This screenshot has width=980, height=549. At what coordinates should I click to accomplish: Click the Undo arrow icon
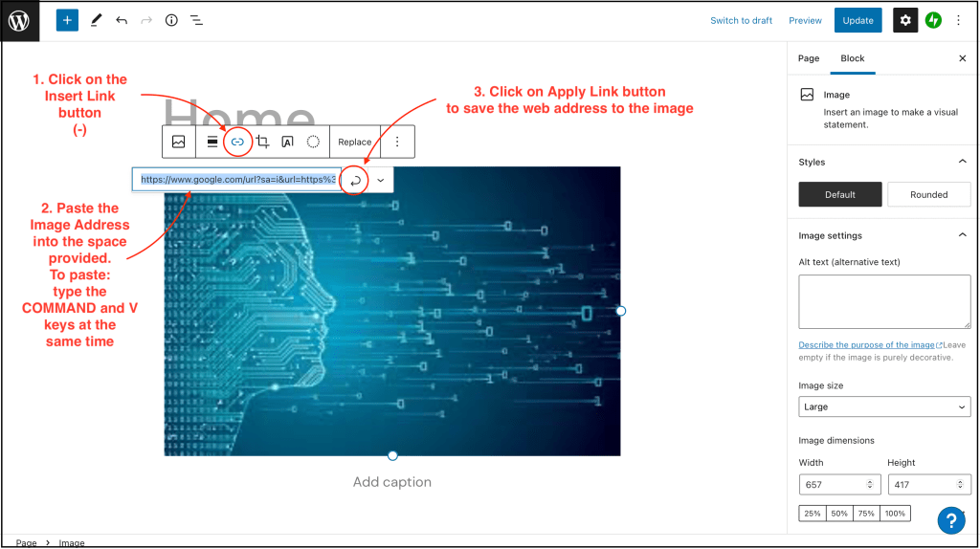[x=121, y=20]
